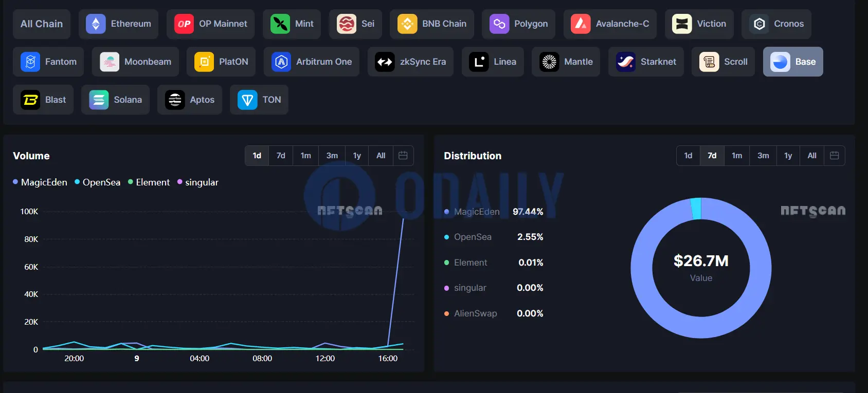Click the Avalanche-C red logo

(x=581, y=24)
